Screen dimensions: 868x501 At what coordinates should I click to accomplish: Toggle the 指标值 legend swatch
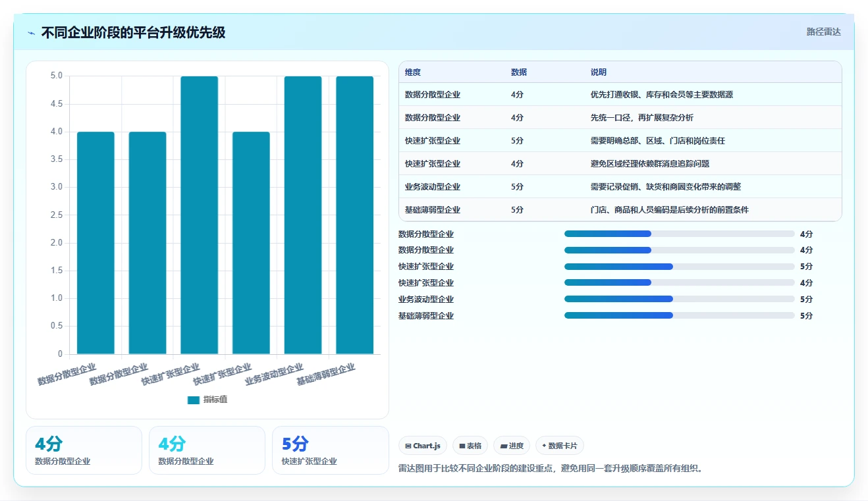coord(193,400)
